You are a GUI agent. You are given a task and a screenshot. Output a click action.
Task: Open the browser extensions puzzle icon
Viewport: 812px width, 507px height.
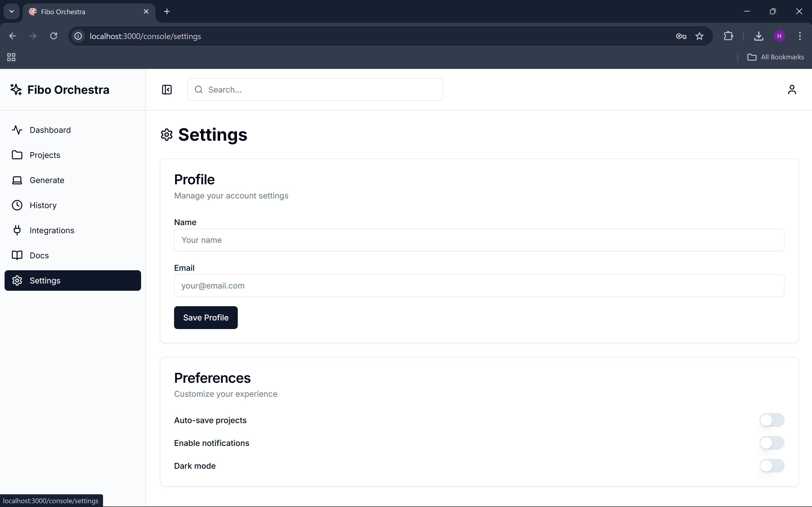(x=728, y=36)
